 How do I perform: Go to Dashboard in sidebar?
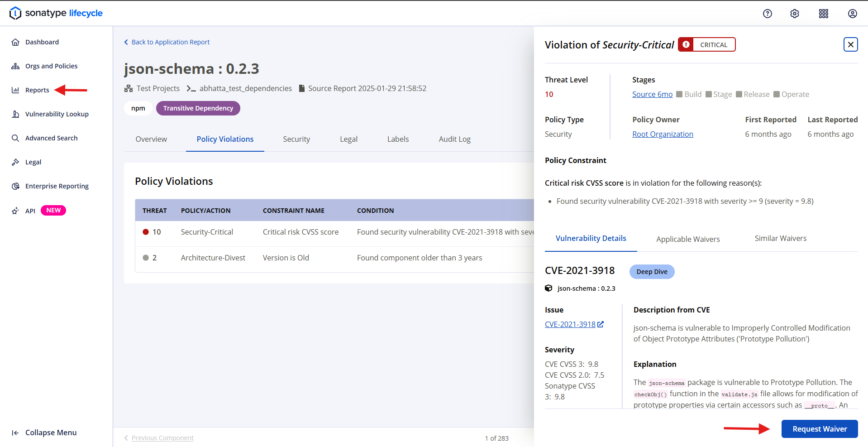(42, 42)
